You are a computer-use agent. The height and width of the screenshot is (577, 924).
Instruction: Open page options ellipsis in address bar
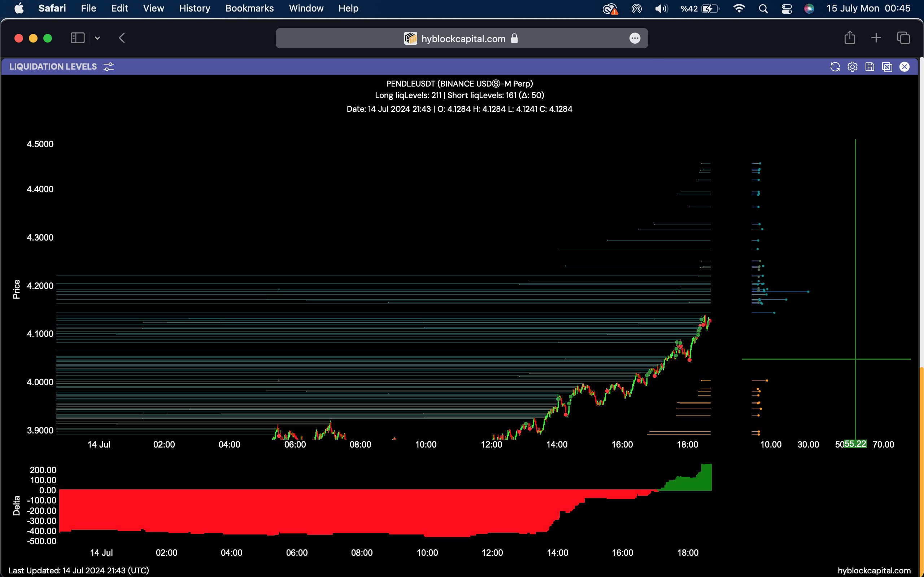coord(635,38)
